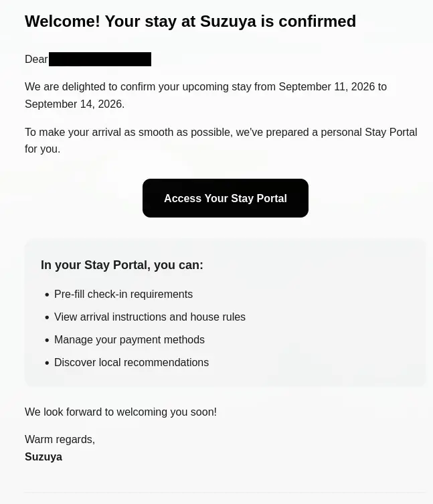Select the "Manage your payment methods" item

pyautogui.click(x=129, y=340)
